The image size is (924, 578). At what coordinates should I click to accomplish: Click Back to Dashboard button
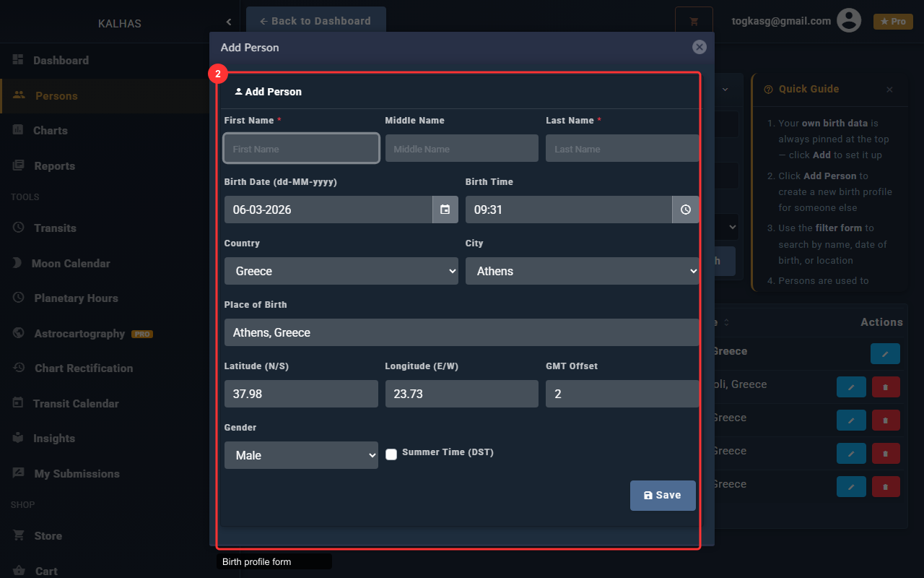click(x=315, y=21)
